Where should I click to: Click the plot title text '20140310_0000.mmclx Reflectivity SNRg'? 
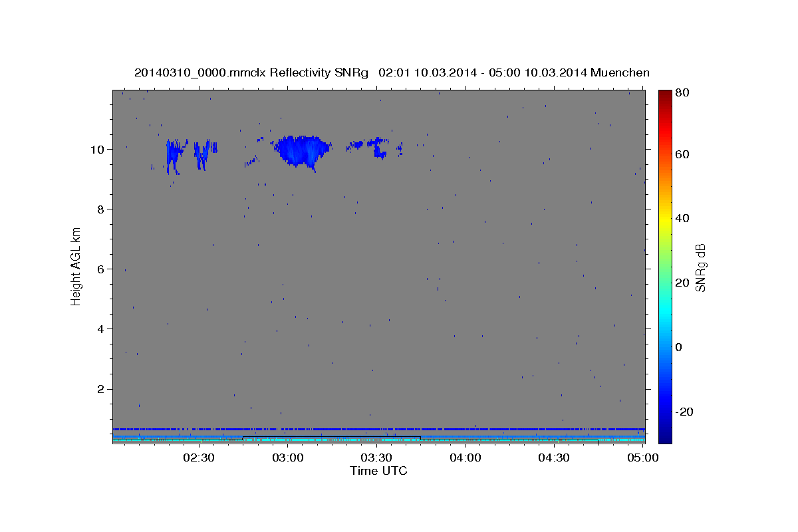[251, 72]
